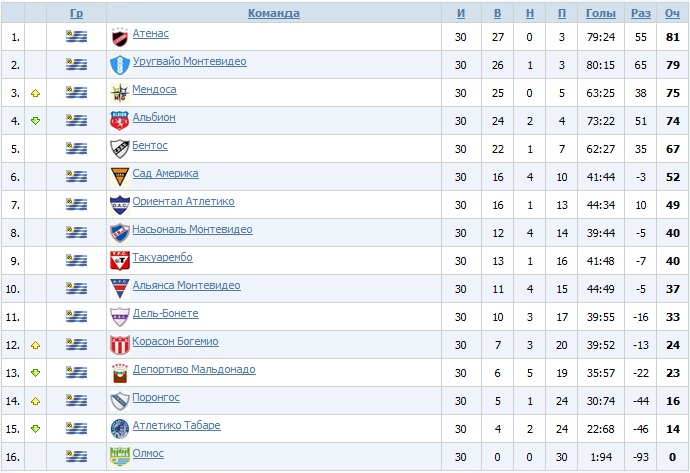Viewport: 690px width, 473px height.
Task: Open Насьональ Монтевидео team link
Action: [x=192, y=230]
